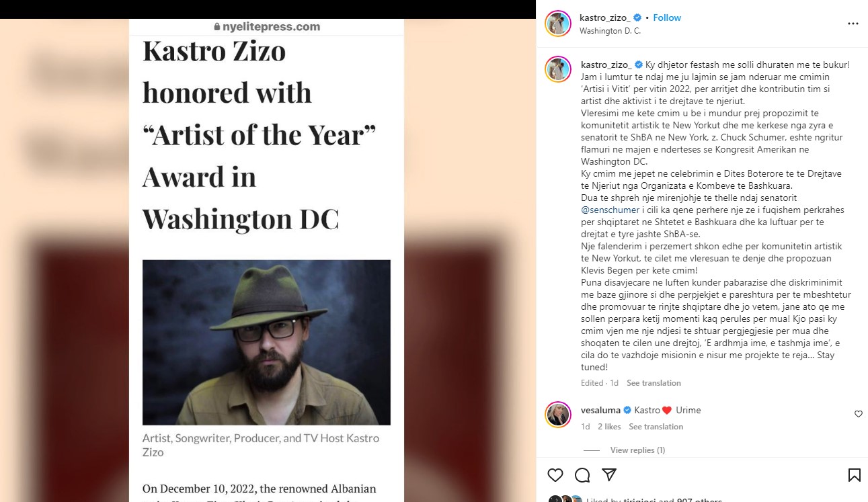Screen dimensions: 868x502
Task: Open the three-dot more options menu
Action: click(x=853, y=24)
